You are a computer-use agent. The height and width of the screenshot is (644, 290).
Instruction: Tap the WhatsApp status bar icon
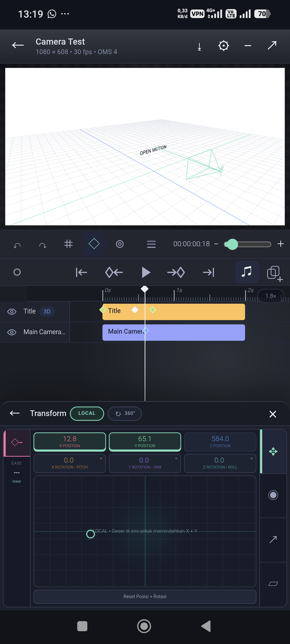click(x=52, y=14)
